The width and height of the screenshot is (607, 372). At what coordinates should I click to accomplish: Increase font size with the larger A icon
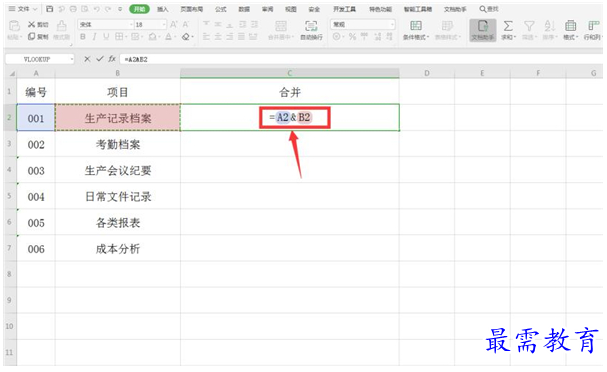tap(174, 24)
